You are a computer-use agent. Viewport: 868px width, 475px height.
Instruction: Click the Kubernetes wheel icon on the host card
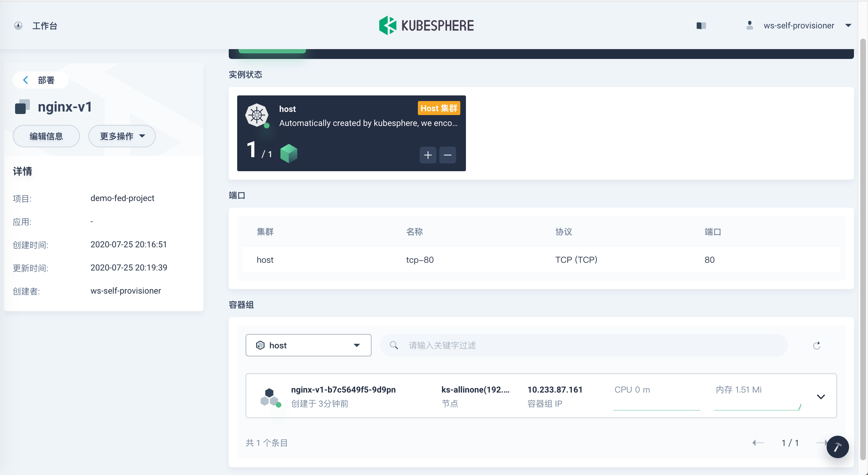click(257, 115)
